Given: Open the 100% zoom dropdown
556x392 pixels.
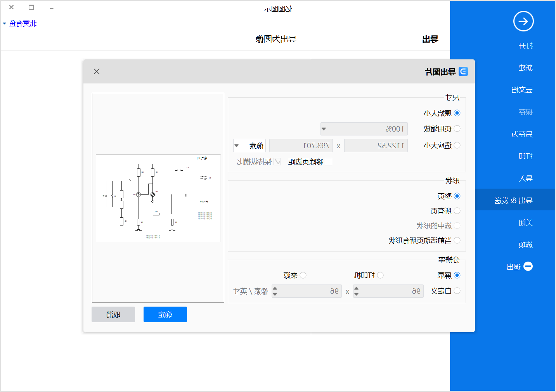Looking at the screenshot, I should click(x=364, y=129).
